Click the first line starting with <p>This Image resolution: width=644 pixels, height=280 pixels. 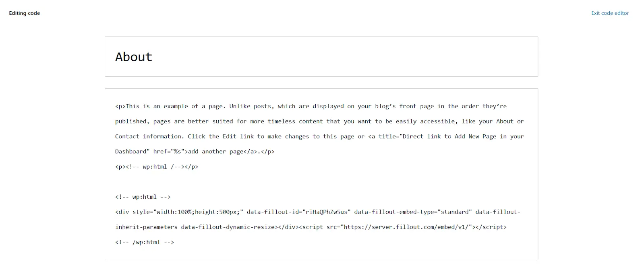(x=311, y=106)
